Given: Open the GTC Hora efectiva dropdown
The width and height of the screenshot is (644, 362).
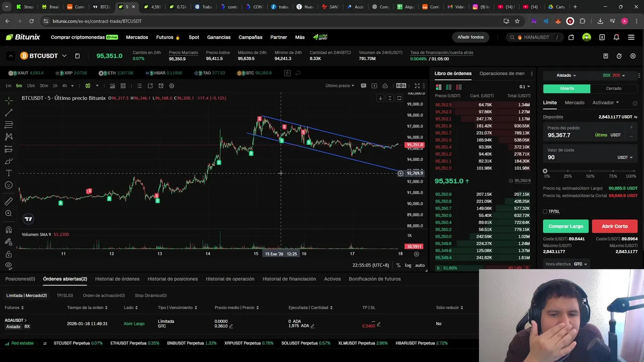Looking at the screenshot, I should click(581, 264).
